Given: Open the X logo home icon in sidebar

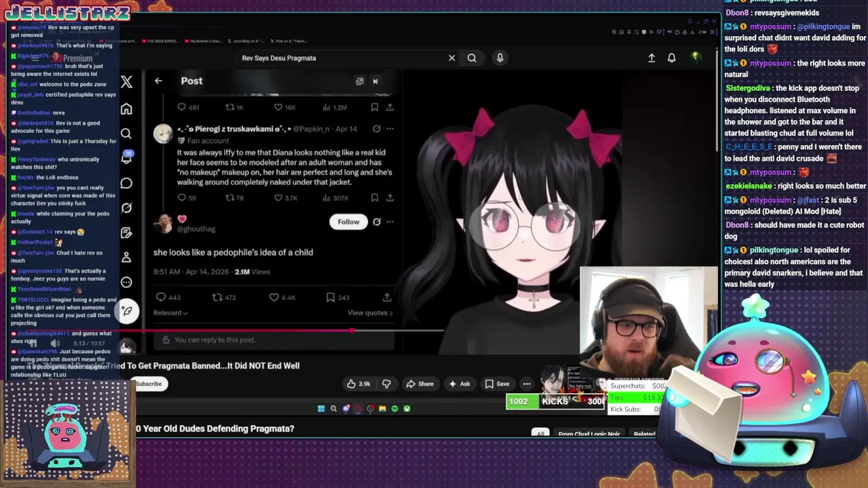Looking at the screenshot, I should [x=126, y=82].
